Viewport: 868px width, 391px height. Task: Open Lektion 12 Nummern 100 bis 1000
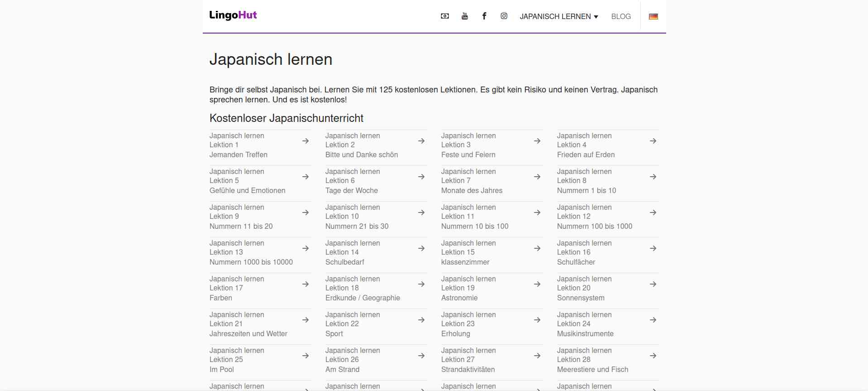pos(594,217)
